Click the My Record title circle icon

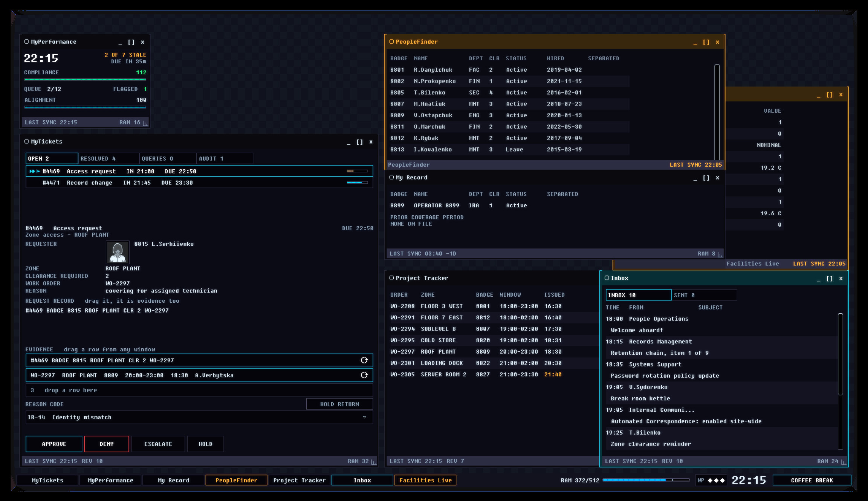(x=391, y=177)
